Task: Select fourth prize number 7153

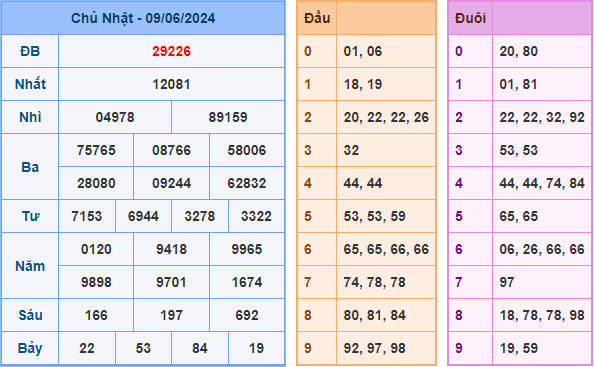Action: tap(87, 216)
